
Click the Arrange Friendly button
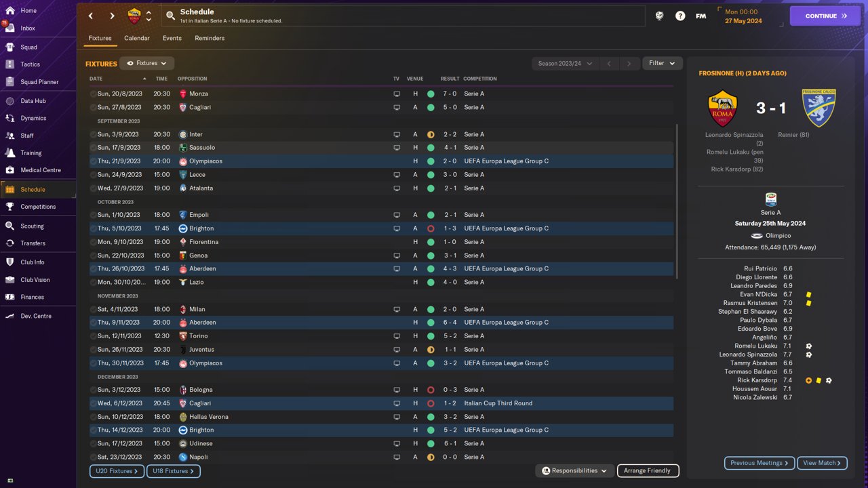[x=648, y=470]
